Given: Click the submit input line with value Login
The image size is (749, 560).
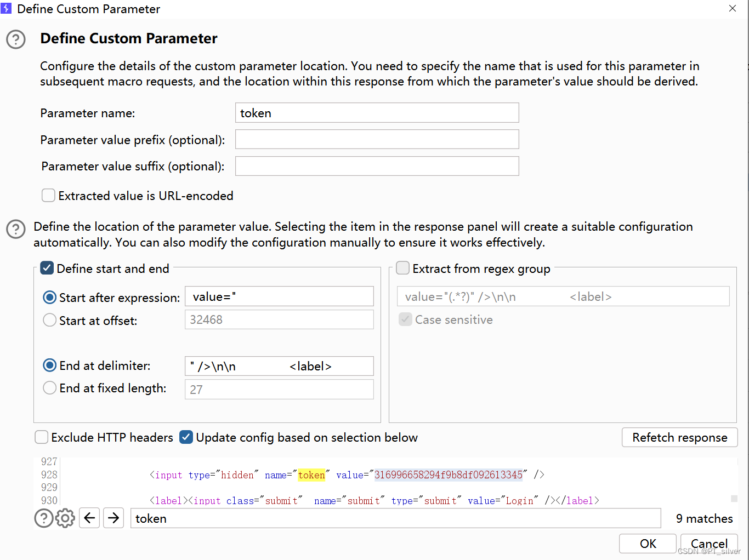Looking at the screenshot, I should click(x=374, y=501).
